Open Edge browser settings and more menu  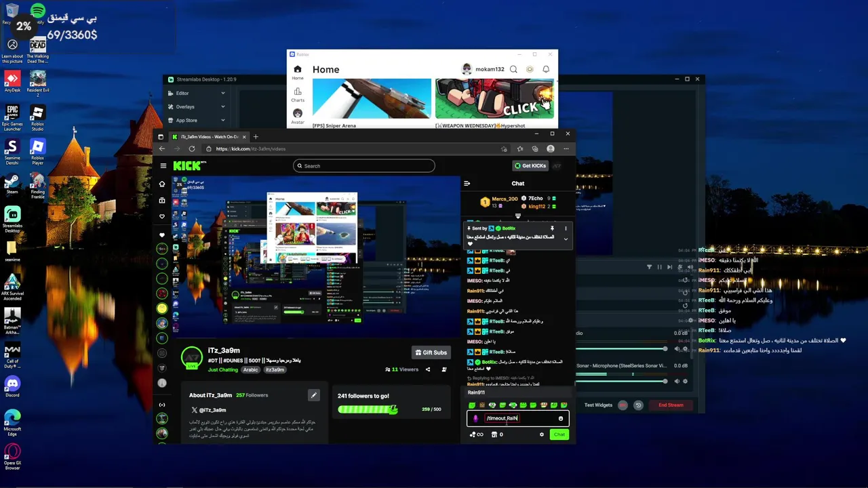point(566,148)
